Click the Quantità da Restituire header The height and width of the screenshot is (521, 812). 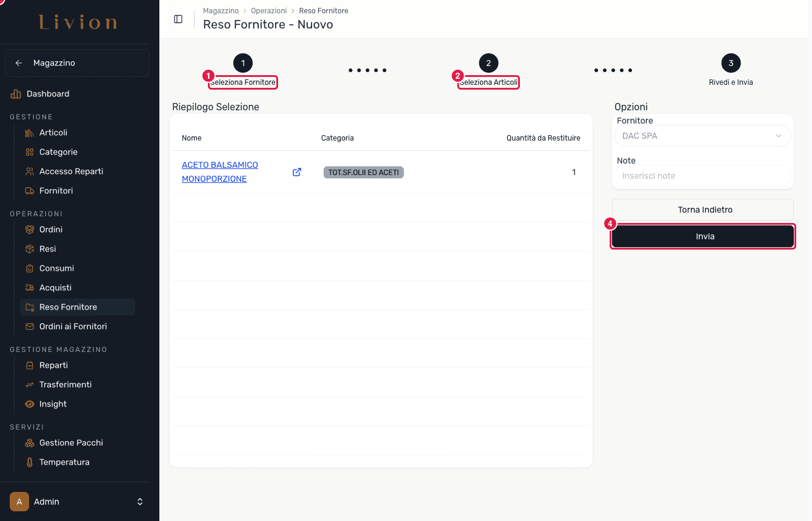[x=544, y=138]
